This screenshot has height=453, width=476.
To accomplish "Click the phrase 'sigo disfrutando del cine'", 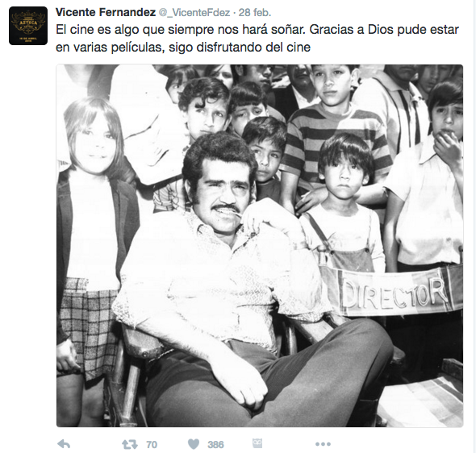I will point(240,48).
